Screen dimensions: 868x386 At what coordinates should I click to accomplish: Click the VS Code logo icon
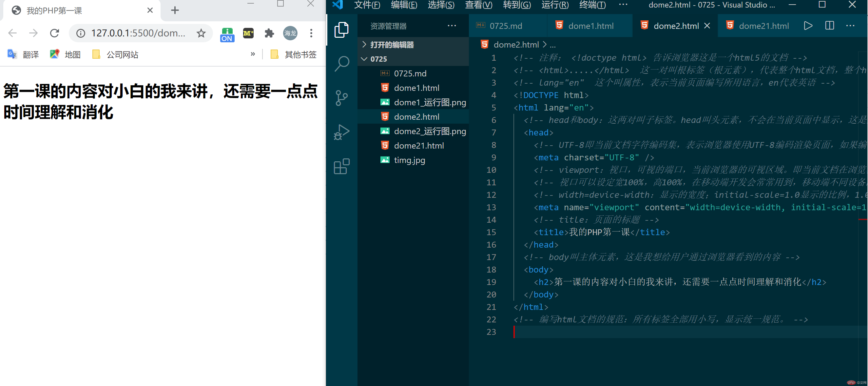[x=338, y=5]
